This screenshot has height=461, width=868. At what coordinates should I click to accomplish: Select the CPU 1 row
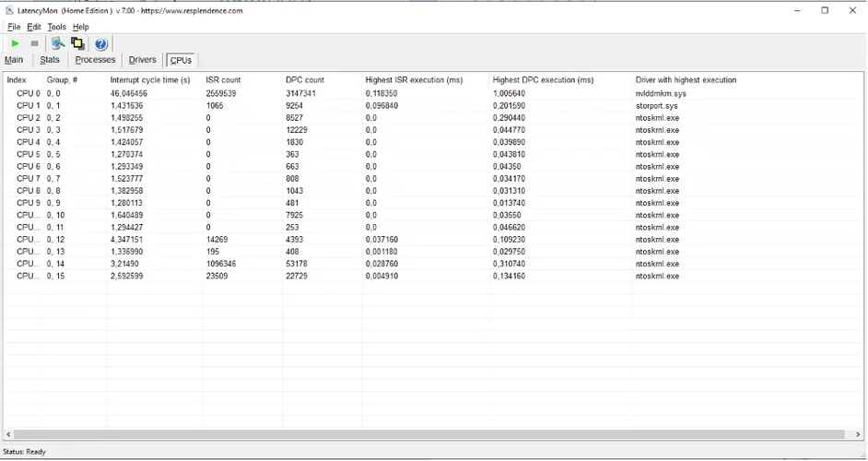pyautogui.click(x=433, y=106)
